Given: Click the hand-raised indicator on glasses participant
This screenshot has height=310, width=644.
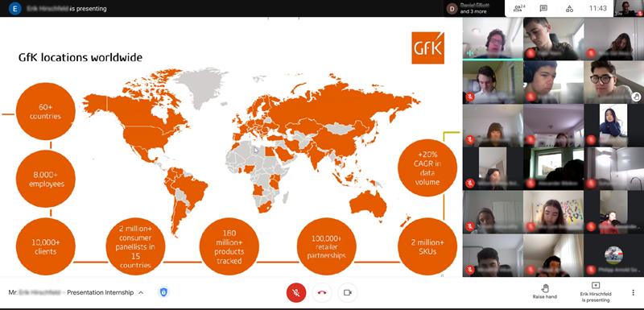Looking at the screenshot, I should (636, 97).
